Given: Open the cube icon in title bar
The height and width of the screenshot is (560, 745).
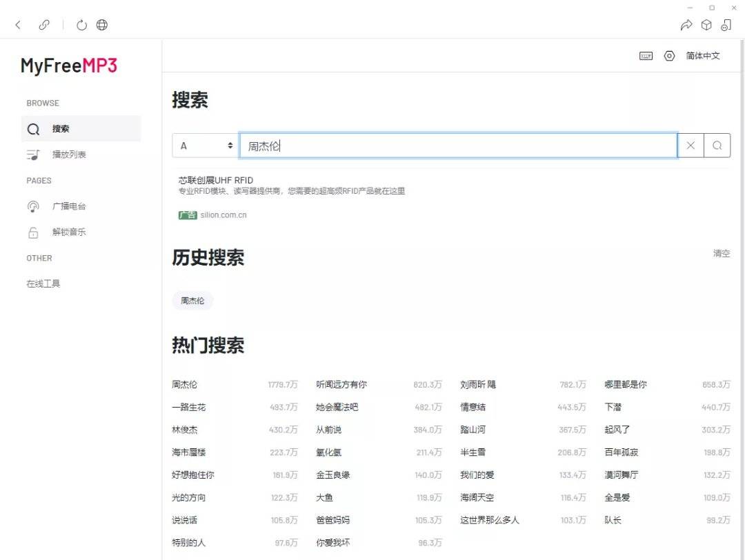Looking at the screenshot, I should (706, 25).
